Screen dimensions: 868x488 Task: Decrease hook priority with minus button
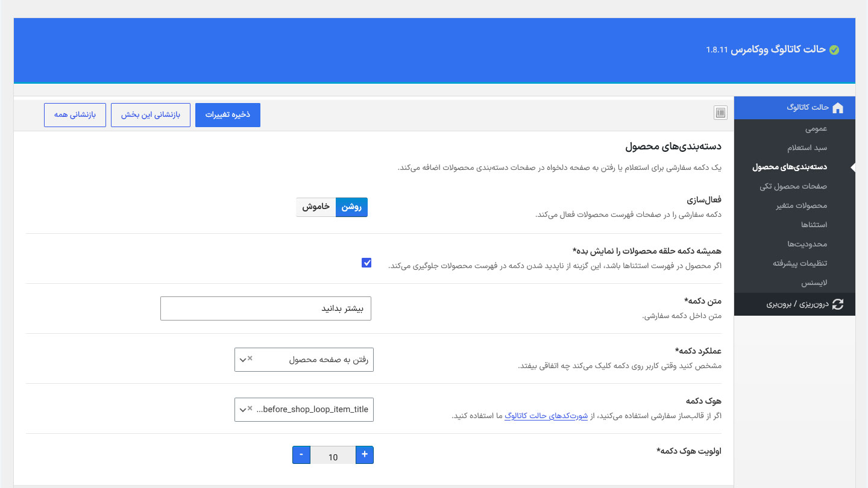point(301,455)
